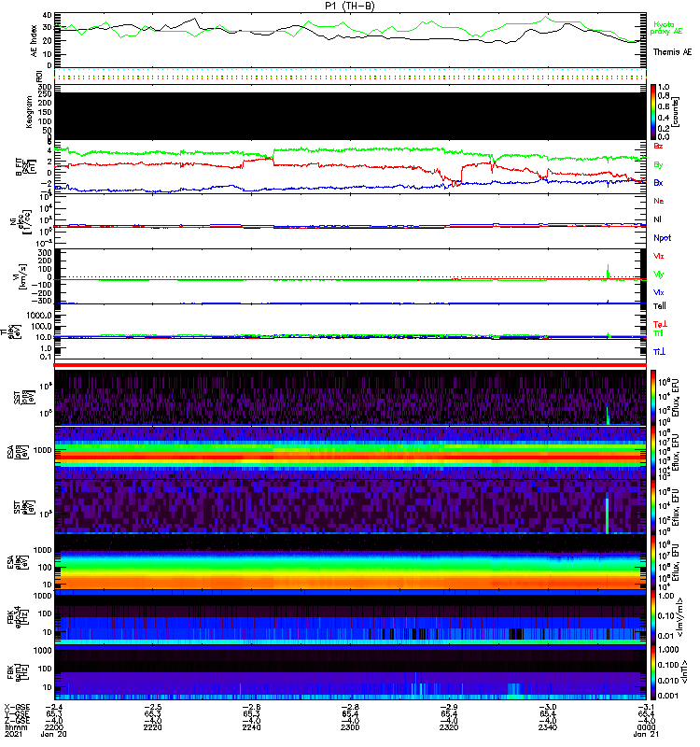Click the Keogram counts color bar
This screenshot has width=700, height=747.
click(653, 112)
